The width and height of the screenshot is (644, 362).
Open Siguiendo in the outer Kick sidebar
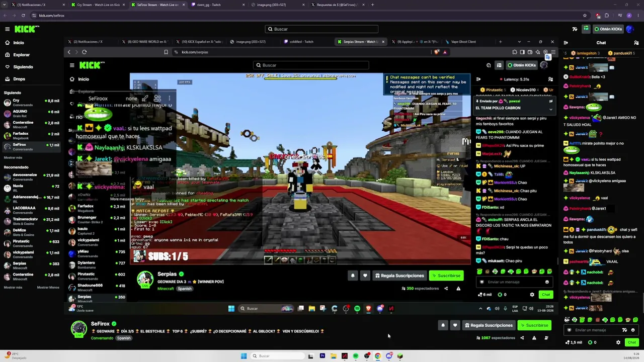click(23, 67)
